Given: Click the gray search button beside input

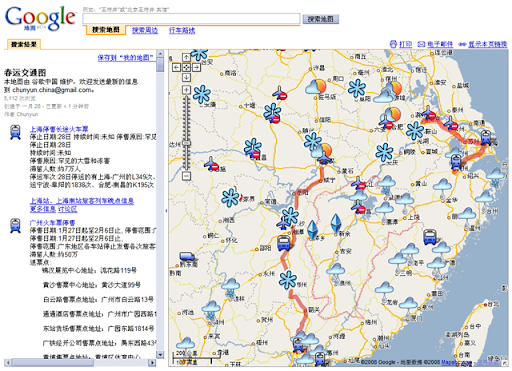Looking at the screenshot, I should tap(321, 19).
